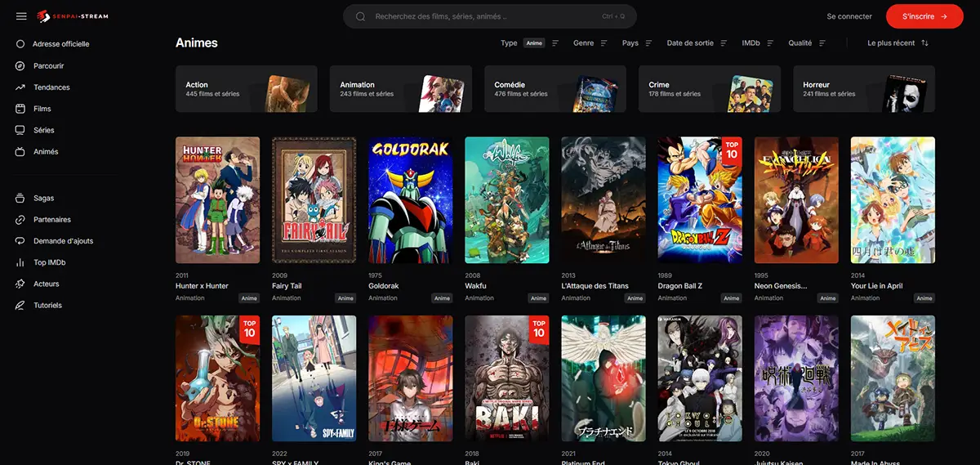Viewport: 980px width, 465px height.
Task: Click the Parcourir compass icon
Action: click(x=20, y=65)
